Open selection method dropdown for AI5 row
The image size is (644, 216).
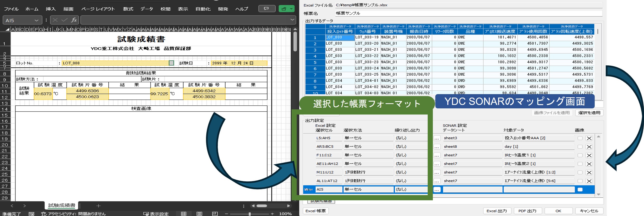pyautogui.click(x=368, y=189)
